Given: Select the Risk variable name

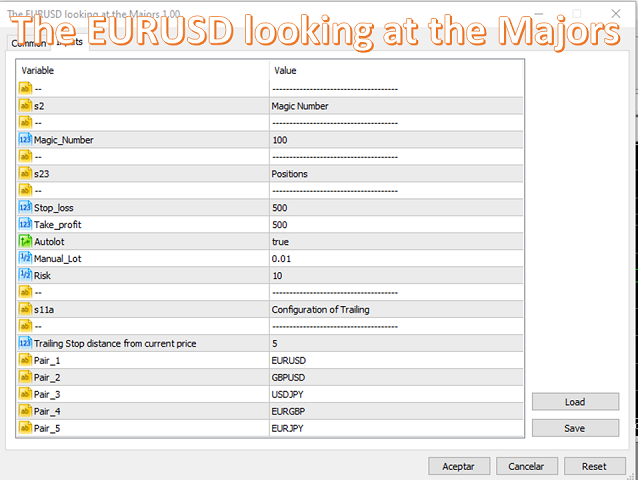Looking at the screenshot, I should tap(42, 276).
